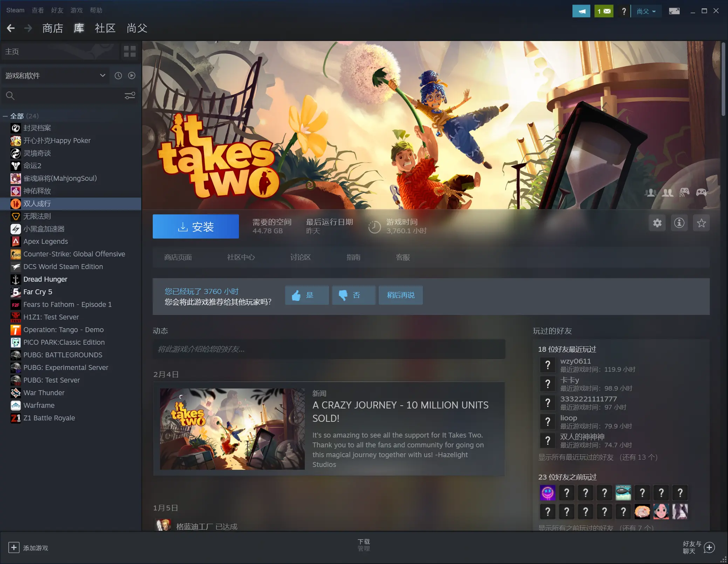
Task: Open A CRAZY JOURNEY news headline
Action: point(400,412)
